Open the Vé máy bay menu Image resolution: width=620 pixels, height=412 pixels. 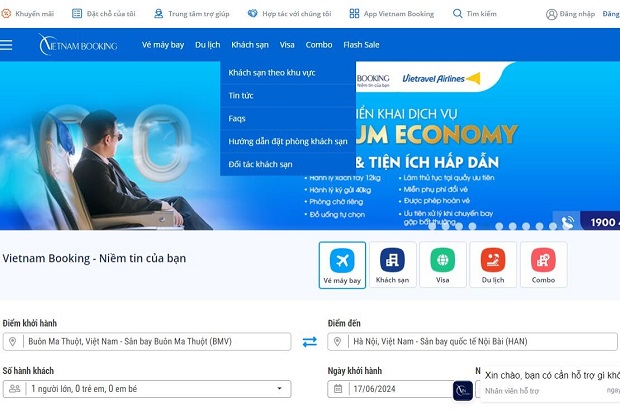[x=163, y=45]
